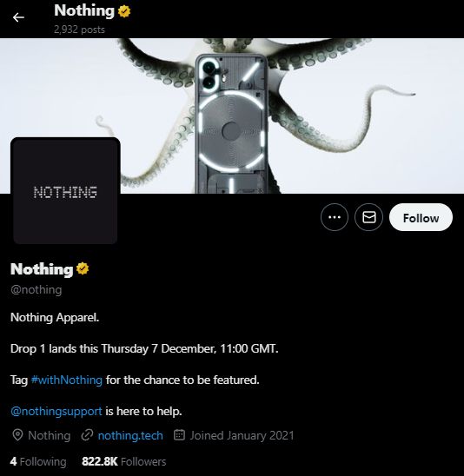Click the @nothing handle text

point(36,289)
